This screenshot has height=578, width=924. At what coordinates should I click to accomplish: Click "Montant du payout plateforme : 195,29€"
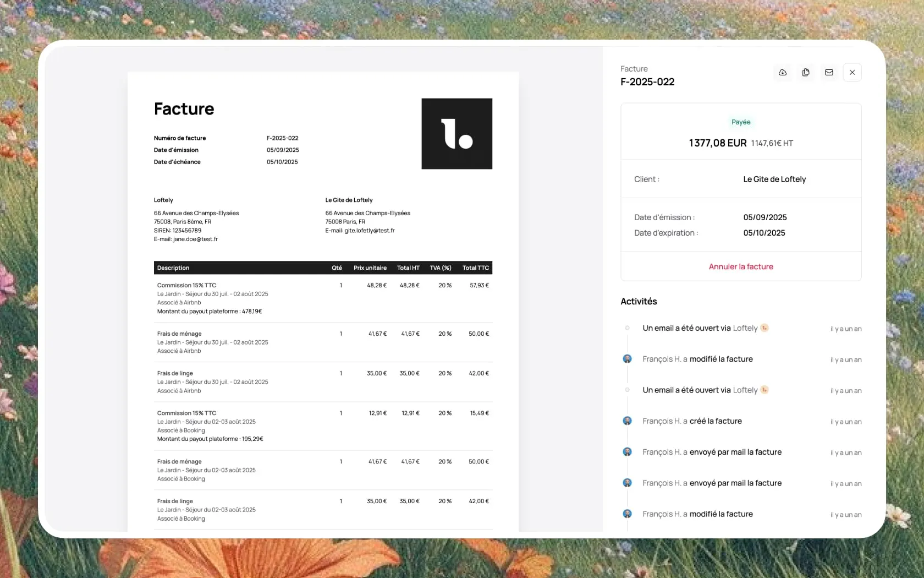click(x=210, y=439)
